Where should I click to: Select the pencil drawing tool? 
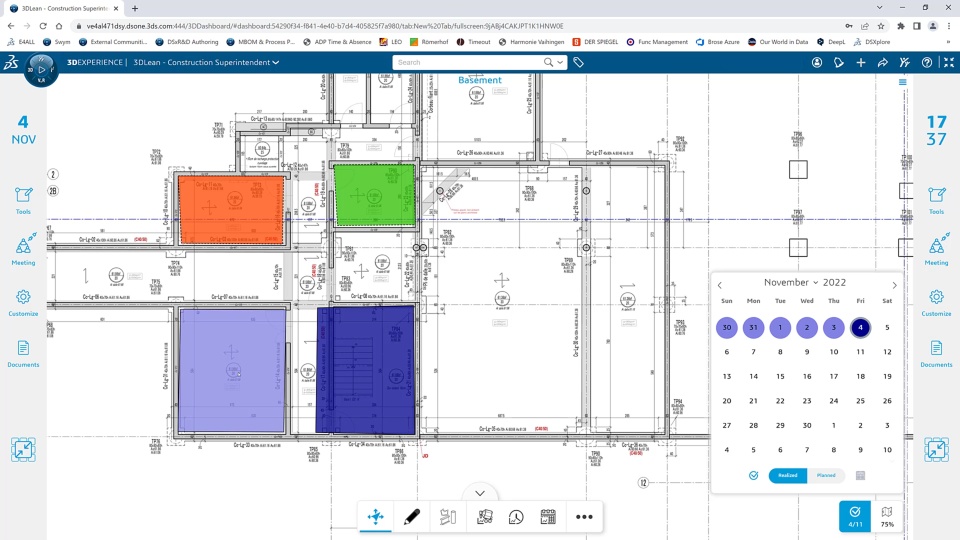pyautogui.click(x=412, y=517)
